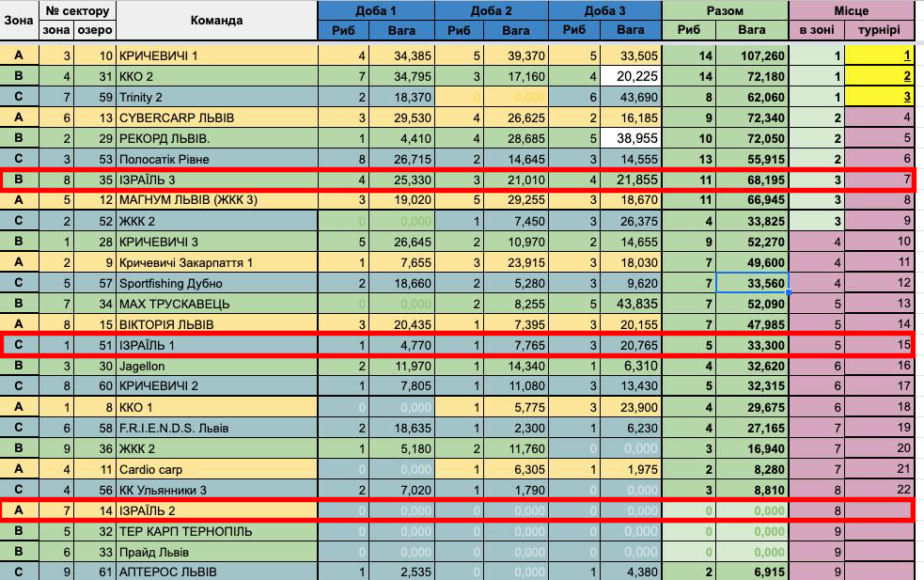Select the 'в зоні' sub-header cell
This screenshot has width=924, height=580.
pos(817,30)
